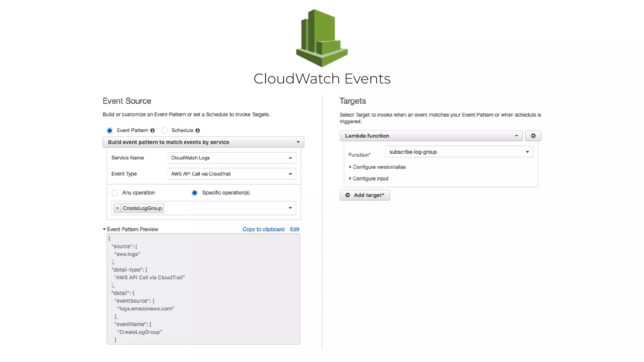Click the Add target button

(365, 195)
